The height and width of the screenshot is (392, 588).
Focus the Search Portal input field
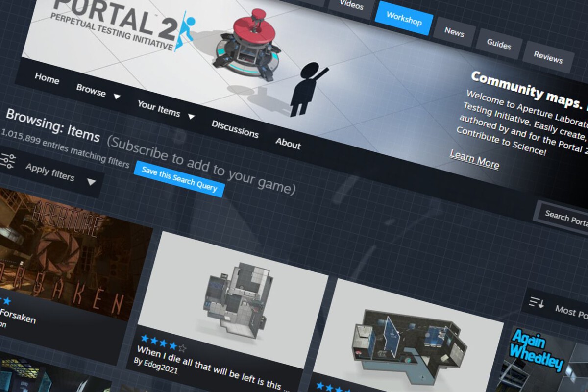pos(563,217)
